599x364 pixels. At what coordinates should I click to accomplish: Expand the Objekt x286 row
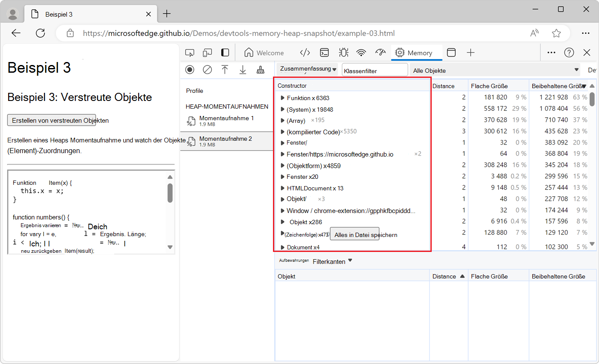pos(282,222)
